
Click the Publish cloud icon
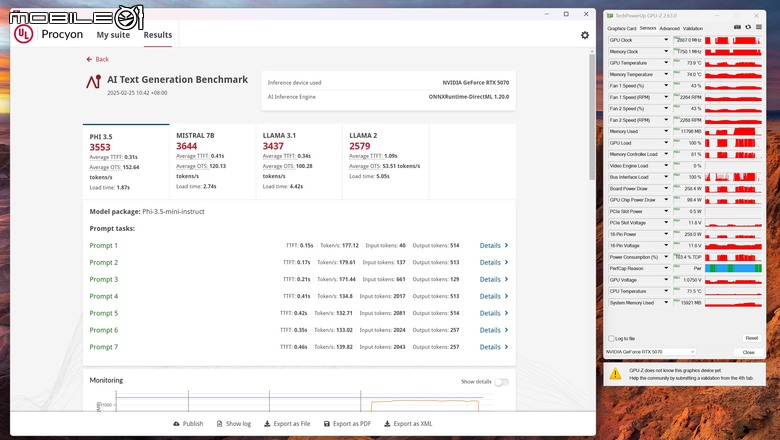pos(176,424)
